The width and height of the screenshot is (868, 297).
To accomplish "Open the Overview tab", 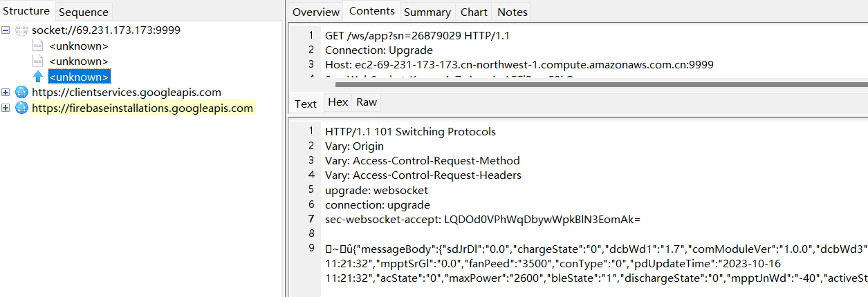I will tap(315, 12).
